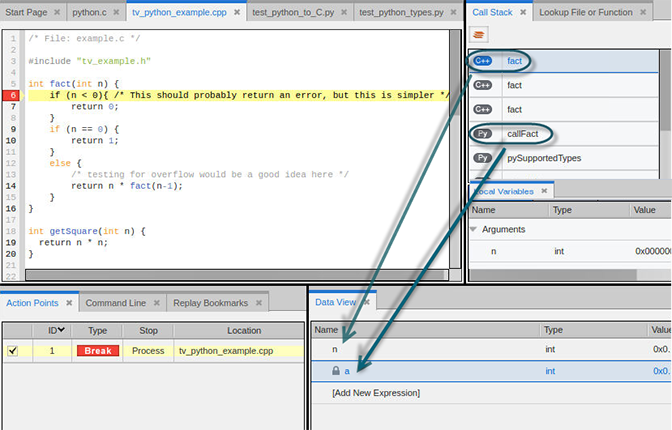Viewport: 672px width, 430px height.
Task: Select the top C++ fact frame badge
Action: point(484,62)
